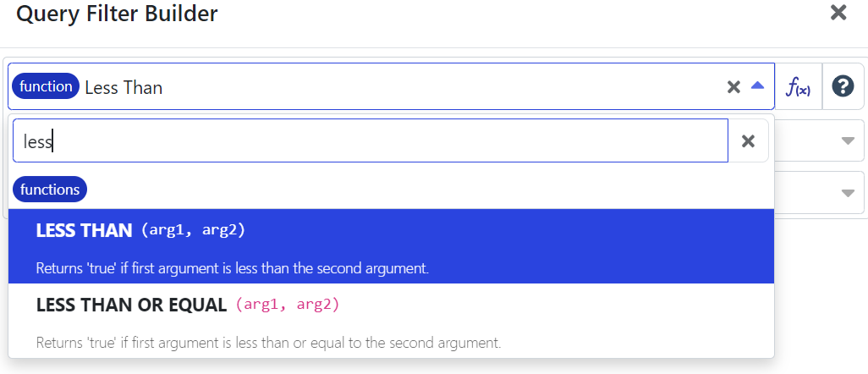The width and height of the screenshot is (868, 374).
Task: Click the "functions" category badge
Action: click(50, 190)
